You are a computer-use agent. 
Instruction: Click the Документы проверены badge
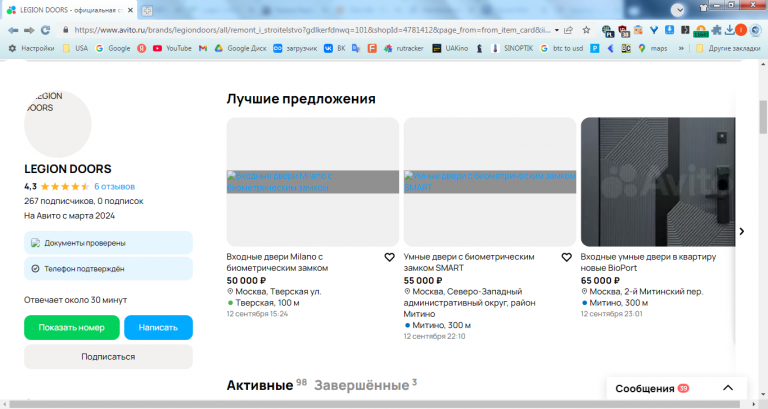click(x=108, y=243)
